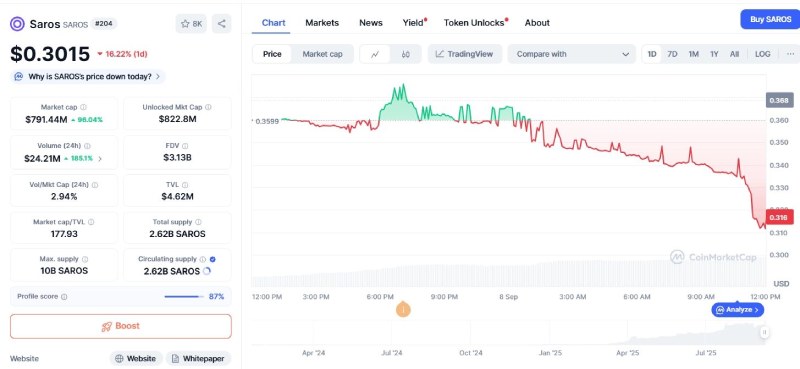Click the share icon next to watchlist star
Image resolution: width=800 pixels, height=369 pixels.
pos(221,23)
